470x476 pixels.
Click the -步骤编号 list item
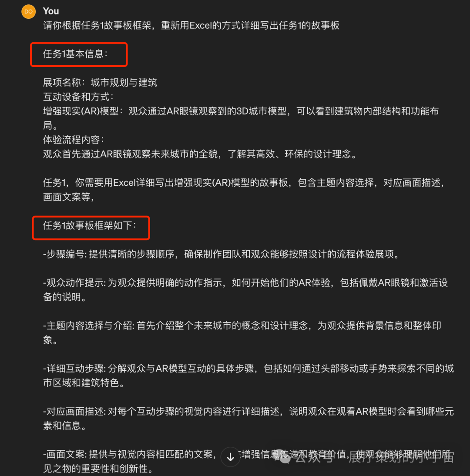point(222,254)
